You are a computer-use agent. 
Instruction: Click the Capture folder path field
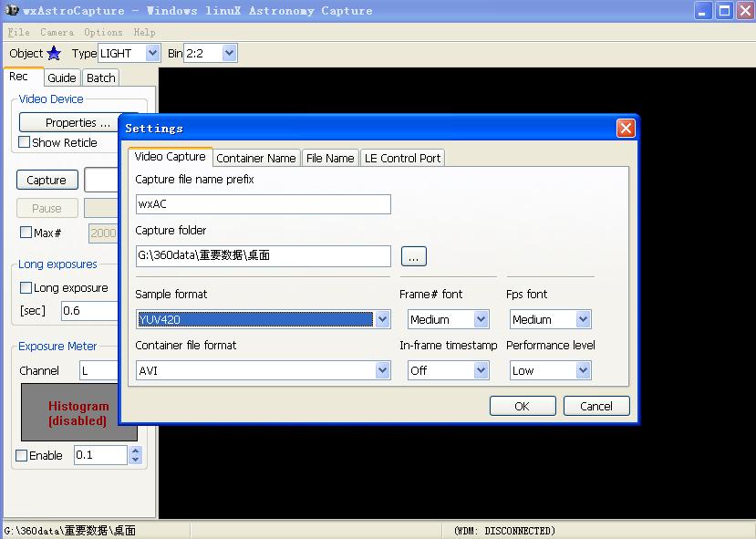[x=264, y=256]
